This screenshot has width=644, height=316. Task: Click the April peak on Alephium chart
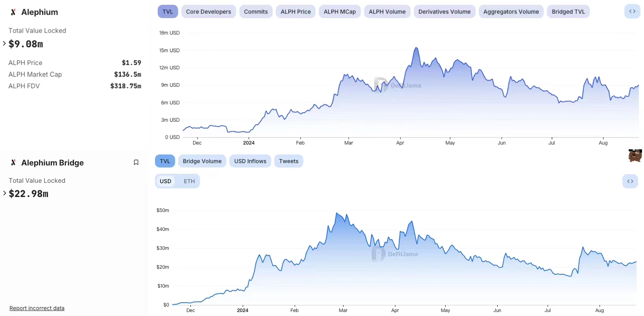pos(416,48)
